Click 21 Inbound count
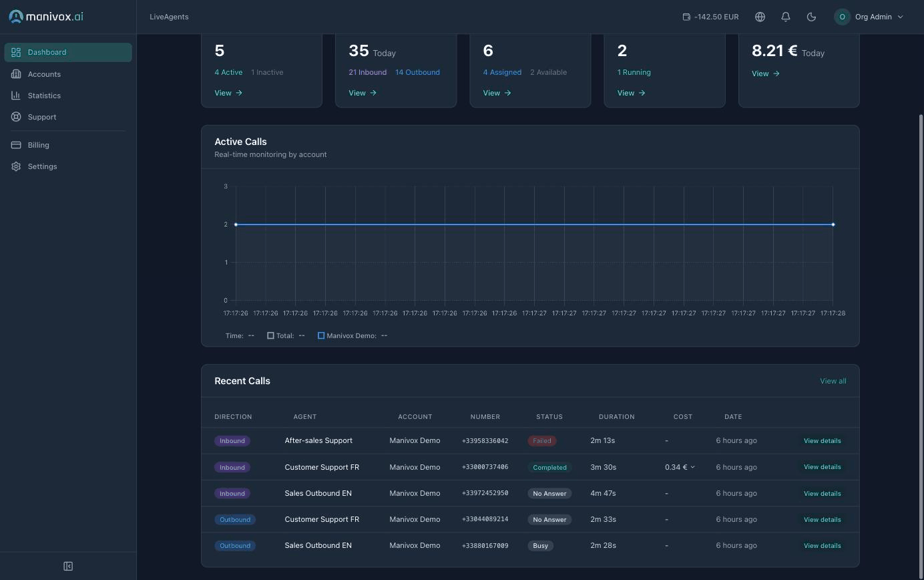This screenshot has width=924, height=580. 367,72
